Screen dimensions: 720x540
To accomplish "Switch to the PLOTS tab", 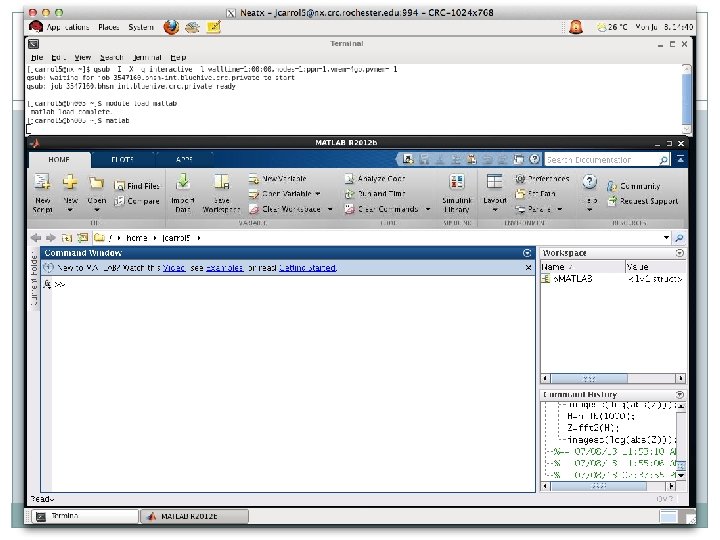I will [122, 159].
